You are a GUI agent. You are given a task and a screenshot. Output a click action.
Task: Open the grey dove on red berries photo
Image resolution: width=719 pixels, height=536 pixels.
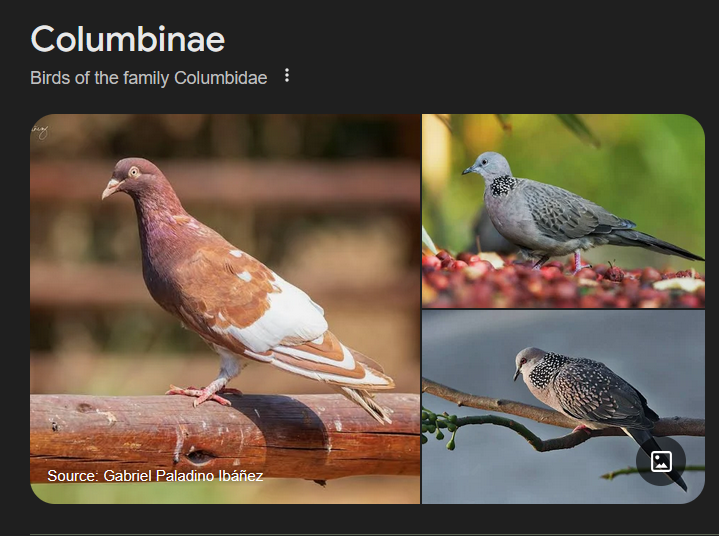[563, 211]
